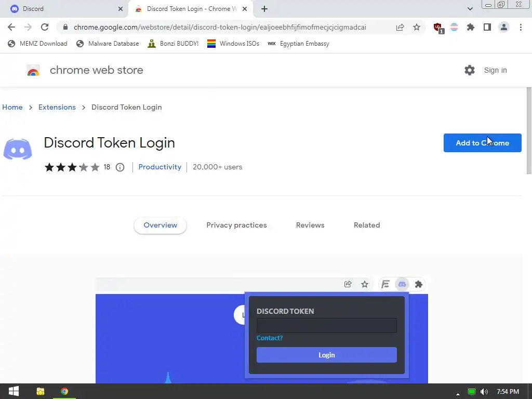Click the lock icon in the address bar
This screenshot has height=399, width=532.
65,27
